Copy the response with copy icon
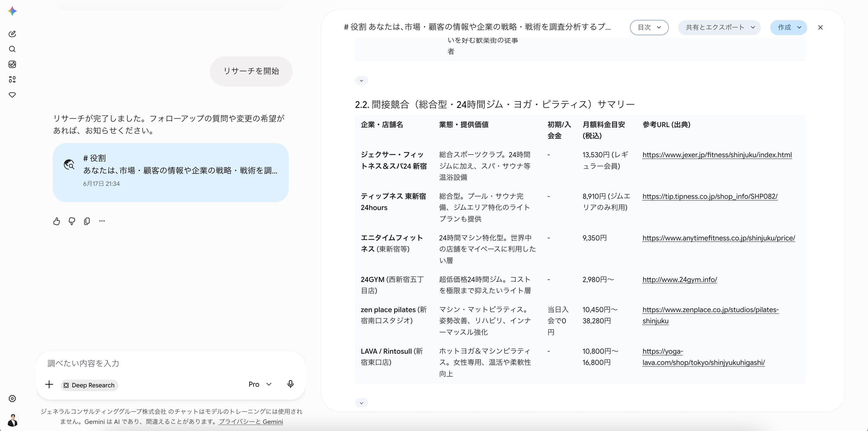This screenshot has width=868, height=431. [x=87, y=221]
